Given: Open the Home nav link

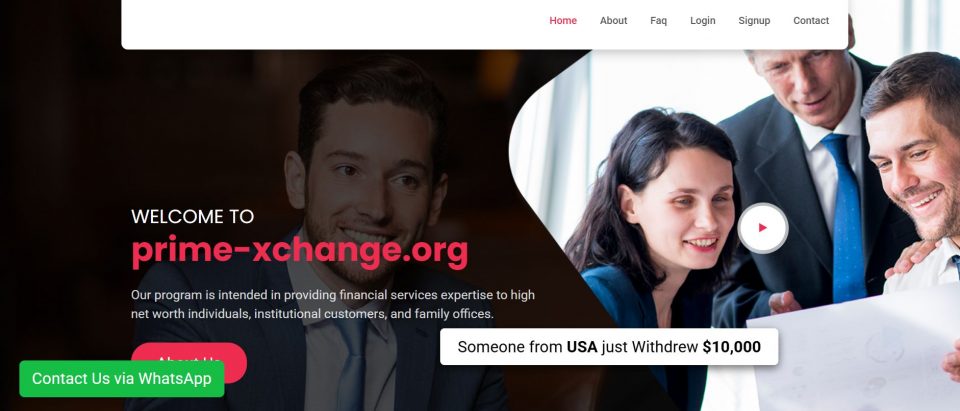Looking at the screenshot, I should click(x=563, y=20).
